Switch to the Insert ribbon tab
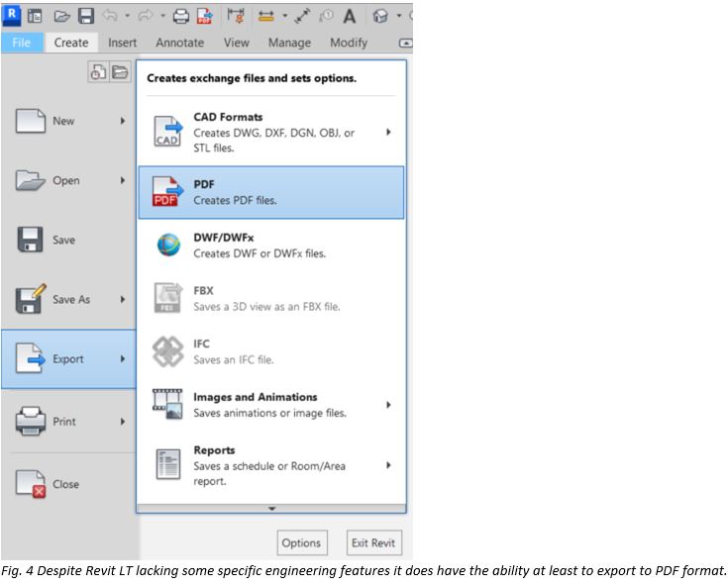The height and width of the screenshot is (587, 728). pyautogui.click(x=123, y=43)
